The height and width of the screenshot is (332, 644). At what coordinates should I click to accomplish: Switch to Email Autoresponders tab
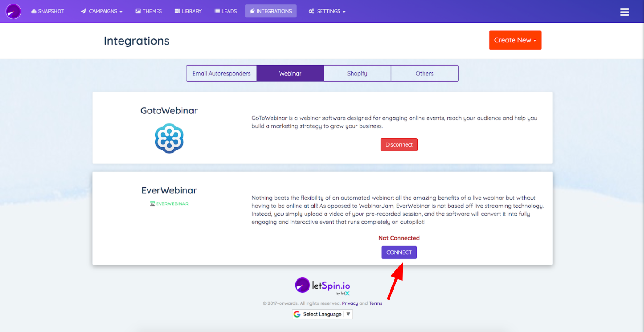[221, 73]
